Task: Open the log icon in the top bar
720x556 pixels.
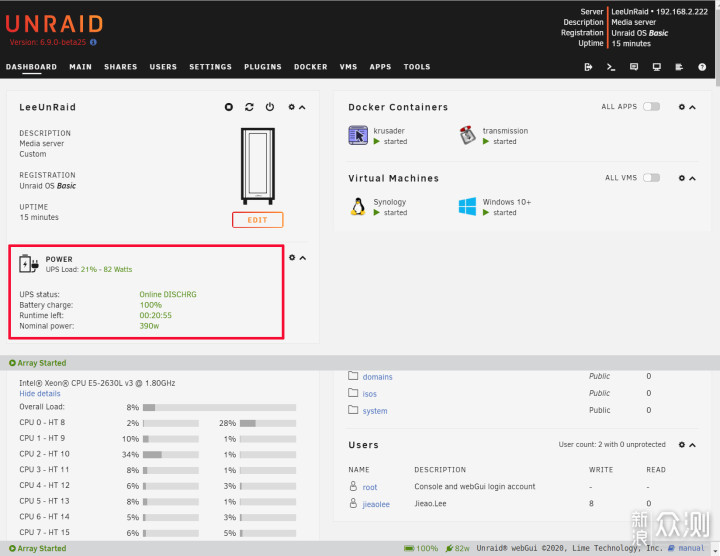Action: click(679, 67)
